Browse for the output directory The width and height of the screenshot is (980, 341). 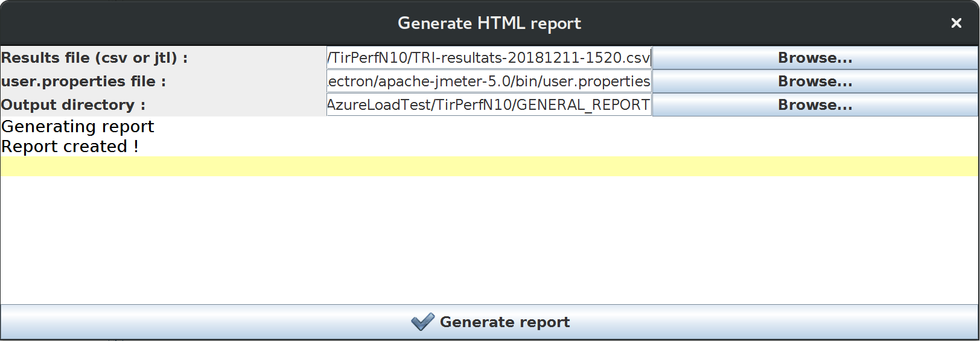(x=815, y=105)
